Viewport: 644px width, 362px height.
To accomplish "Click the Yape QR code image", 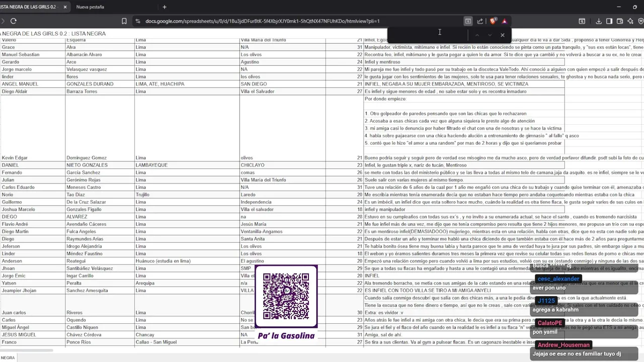I will coord(286,297).
